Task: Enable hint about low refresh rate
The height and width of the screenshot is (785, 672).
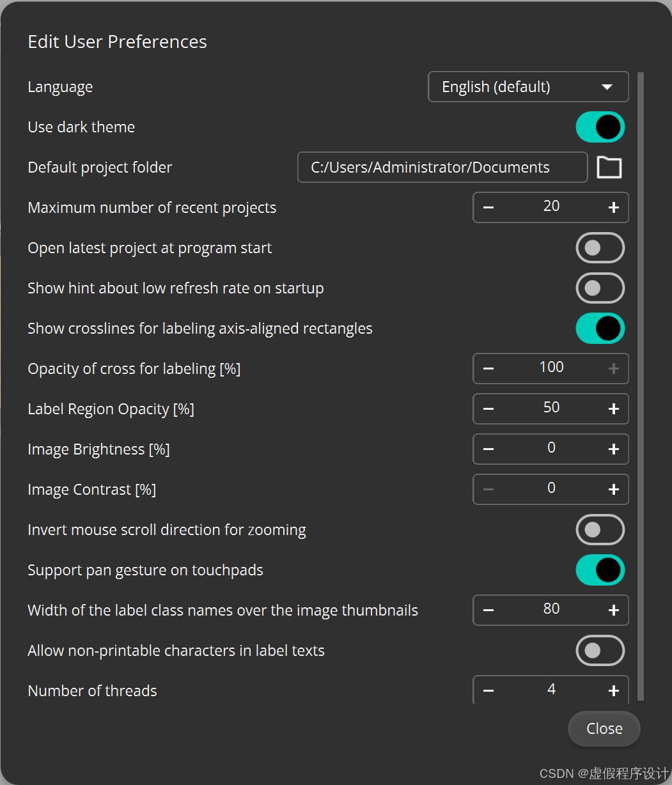Action: pos(600,288)
